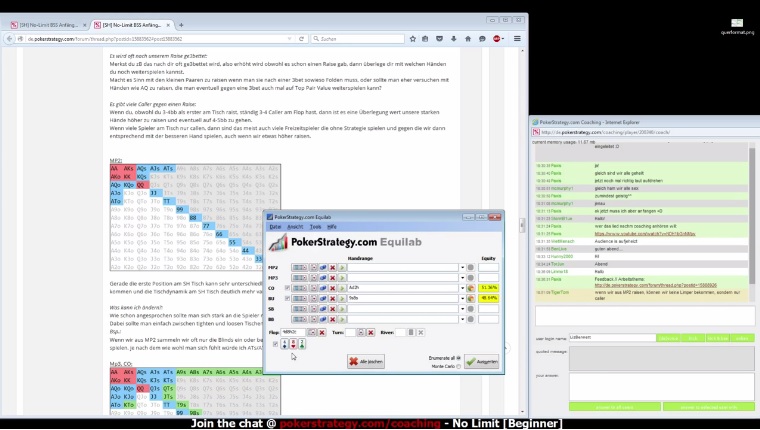Open hand range selector for MP2 row
The height and width of the screenshot is (430, 760).
pos(300,268)
